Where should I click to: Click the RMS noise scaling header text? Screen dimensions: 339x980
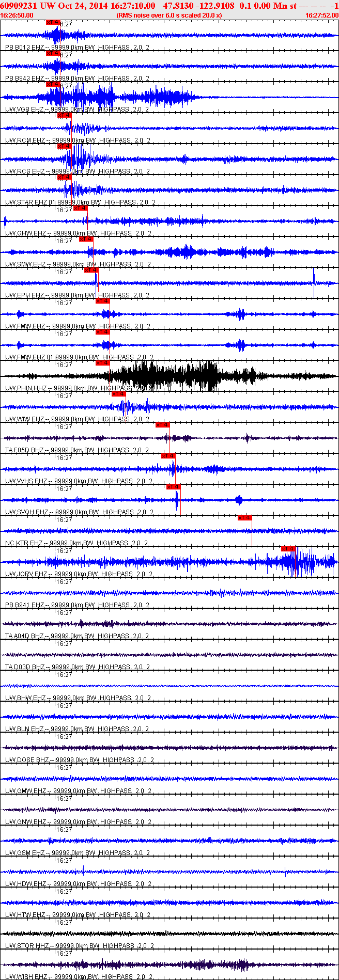click(x=169, y=15)
